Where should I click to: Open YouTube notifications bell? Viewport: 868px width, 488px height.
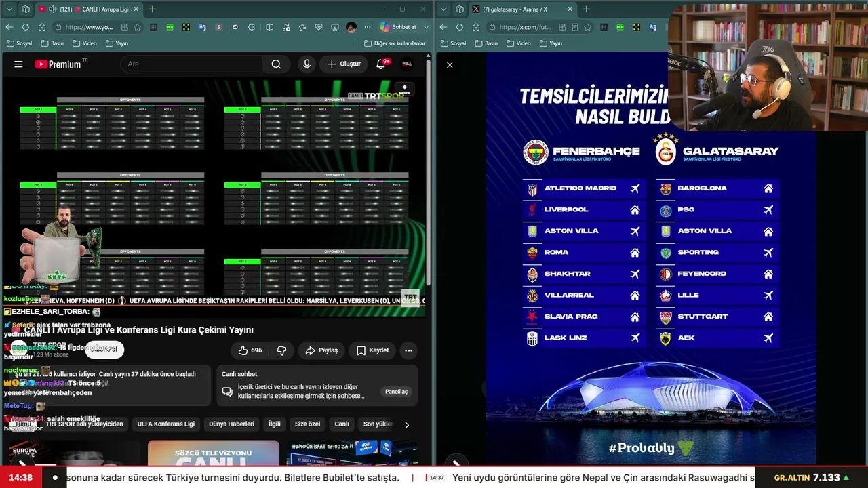(x=381, y=64)
